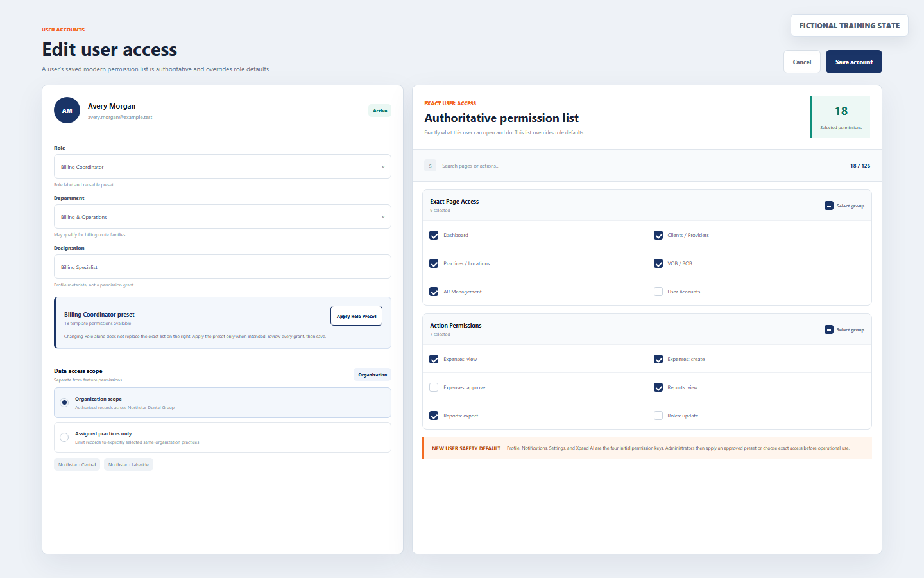The width and height of the screenshot is (924, 578).
Task: Click Apply Role Preset button
Action: [x=356, y=316]
